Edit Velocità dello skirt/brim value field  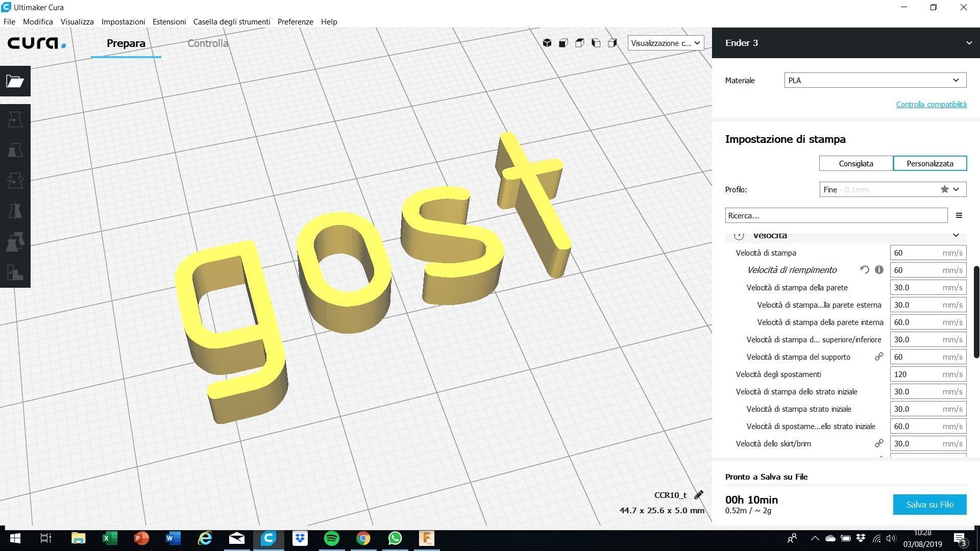(x=927, y=444)
